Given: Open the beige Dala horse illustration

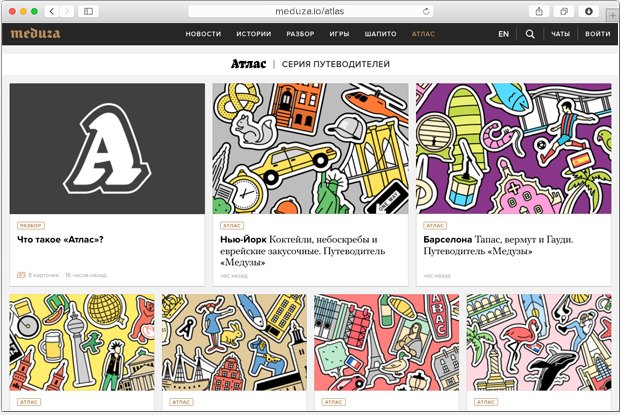Looking at the screenshot, I should (234, 342).
